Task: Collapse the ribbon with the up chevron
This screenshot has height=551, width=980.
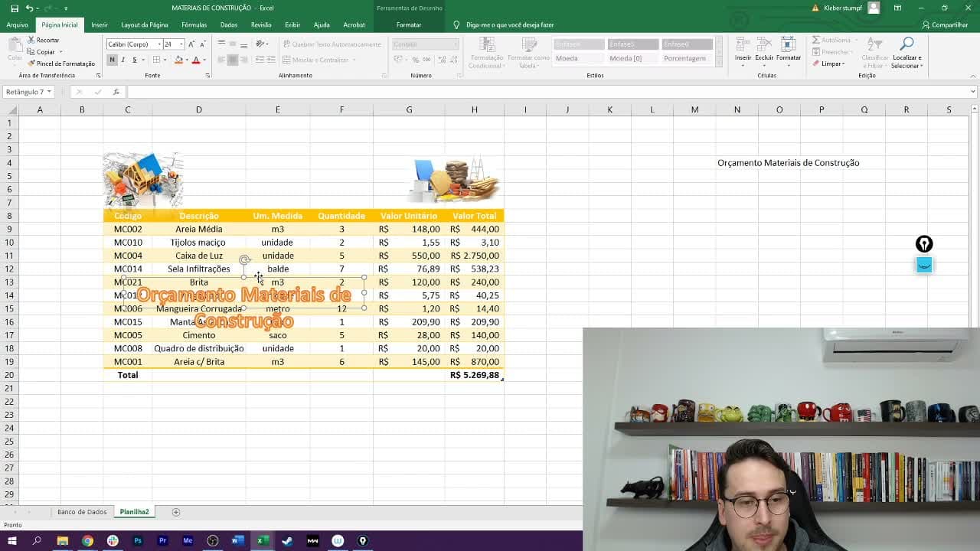Action: pos(972,76)
